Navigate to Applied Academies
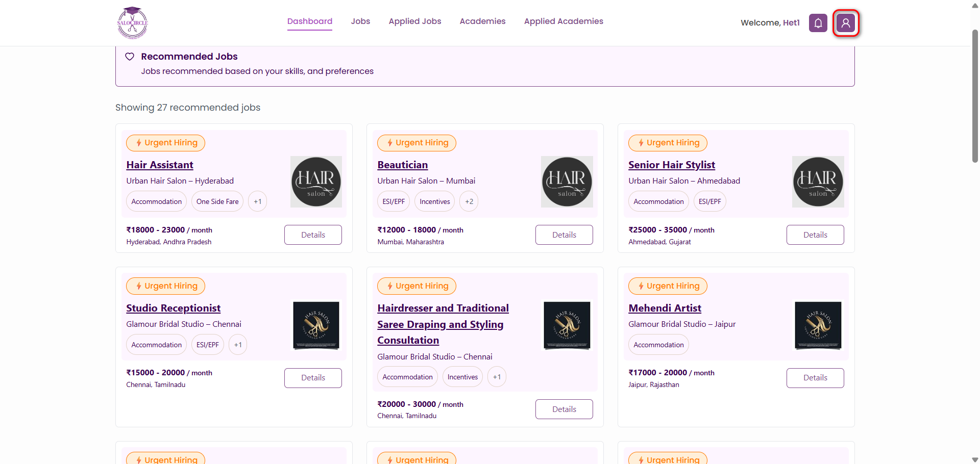Image resolution: width=980 pixels, height=464 pixels. pos(563,21)
